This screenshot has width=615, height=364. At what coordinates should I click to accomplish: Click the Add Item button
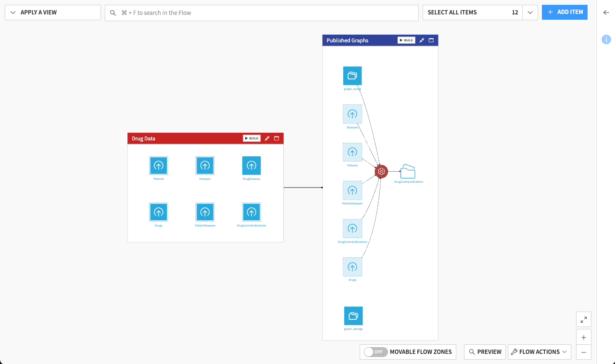click(x=565, y=12)
